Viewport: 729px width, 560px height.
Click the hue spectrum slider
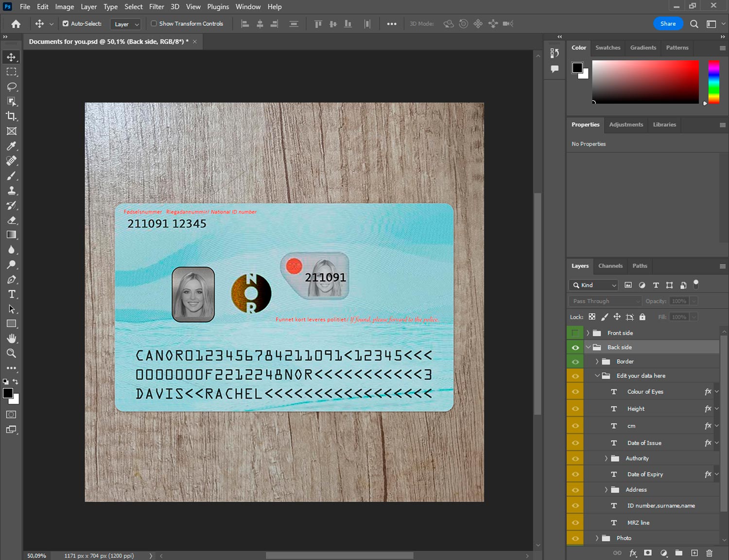pyautogui.click(x=713, y=82)
